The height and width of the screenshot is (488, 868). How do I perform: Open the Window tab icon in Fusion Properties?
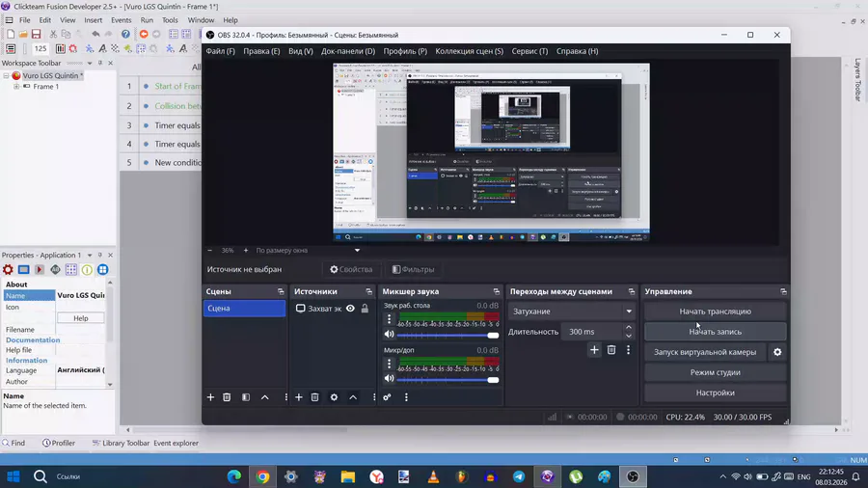24,269
